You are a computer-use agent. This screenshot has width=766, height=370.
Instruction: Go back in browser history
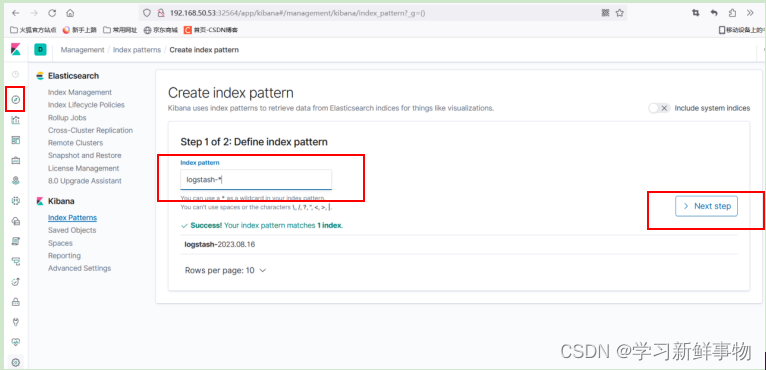(x=15, y=13)
